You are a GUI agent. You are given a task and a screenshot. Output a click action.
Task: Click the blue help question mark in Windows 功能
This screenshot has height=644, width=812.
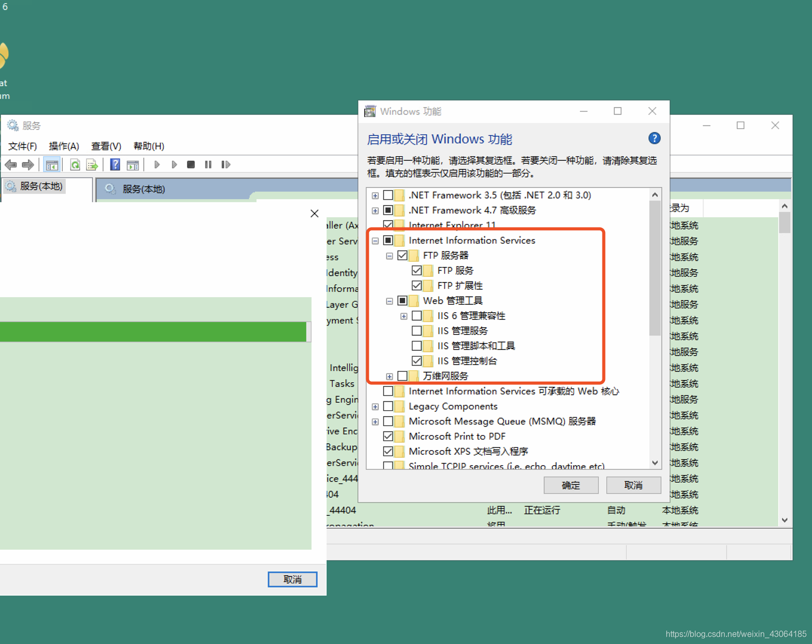(654, 138)
